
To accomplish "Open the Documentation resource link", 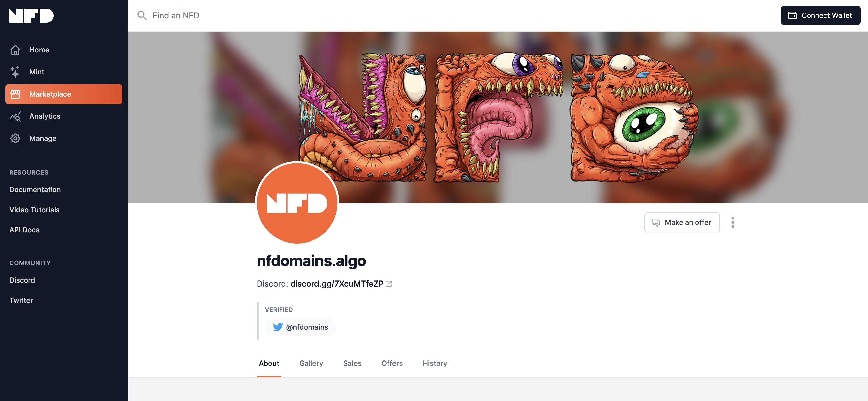I will click(35, 190).
